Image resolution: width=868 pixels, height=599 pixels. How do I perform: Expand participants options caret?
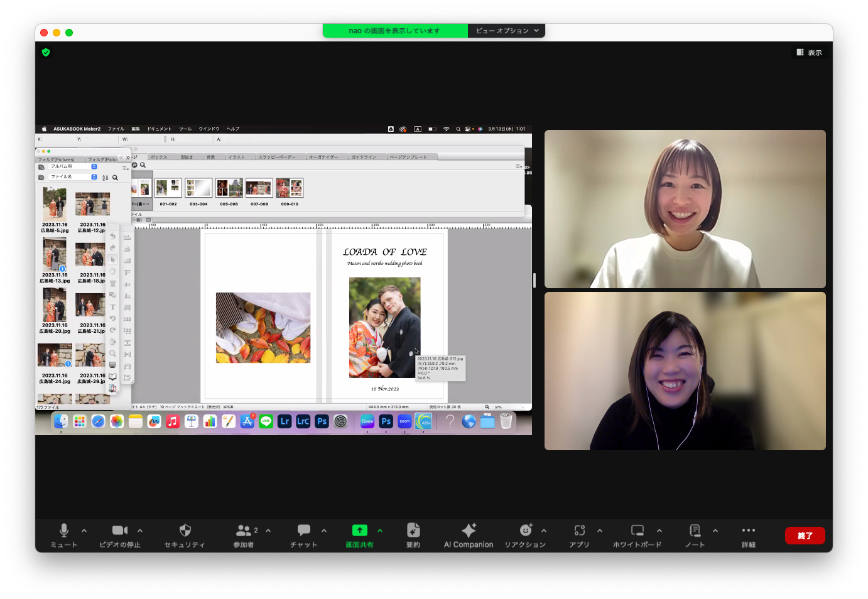click(268, 531)
